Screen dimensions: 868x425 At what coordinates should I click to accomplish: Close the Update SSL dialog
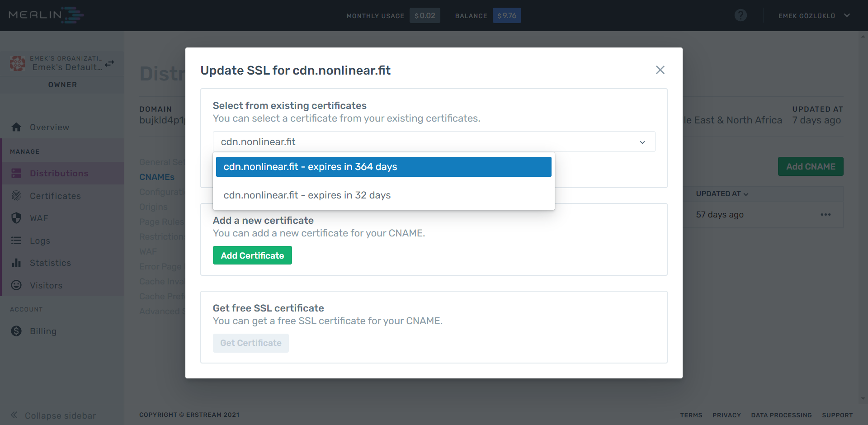[x=660, y=70]
